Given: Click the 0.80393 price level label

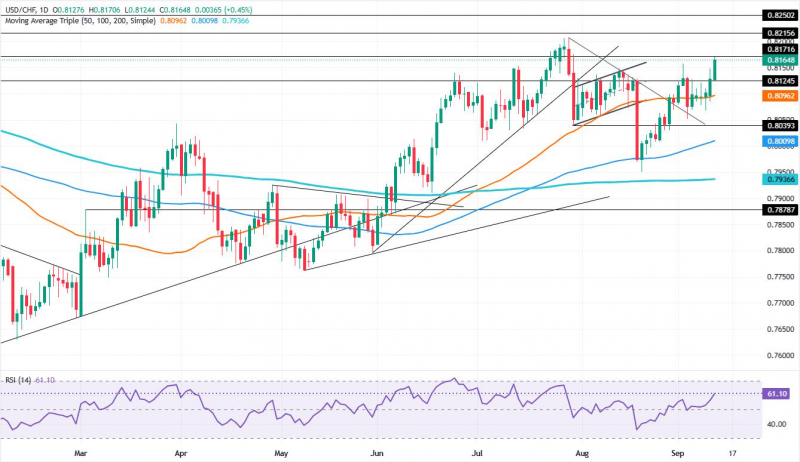Looking at the screenshot, I should [x=780, y=125].
